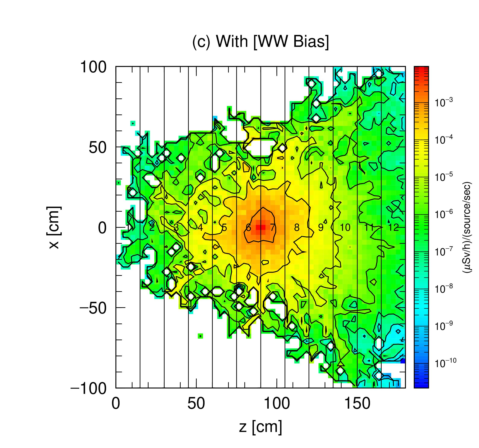
Task: Click region number 4 label
Action: [200, 227]
